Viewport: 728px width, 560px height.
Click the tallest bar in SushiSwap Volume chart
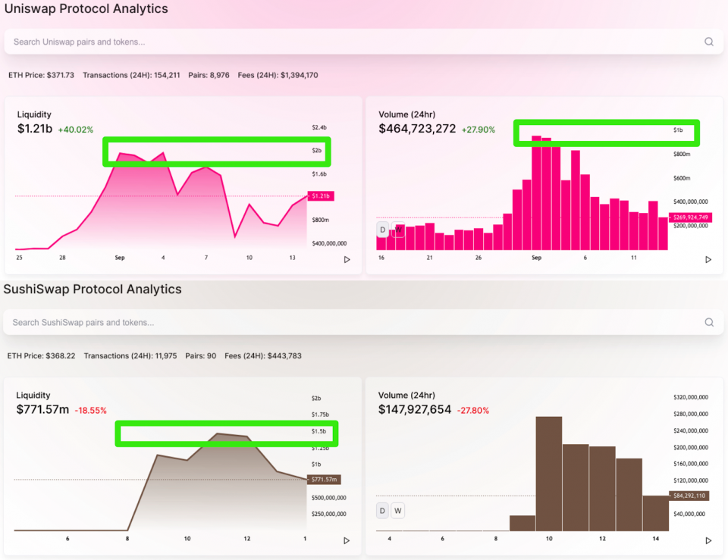[549, 474]
